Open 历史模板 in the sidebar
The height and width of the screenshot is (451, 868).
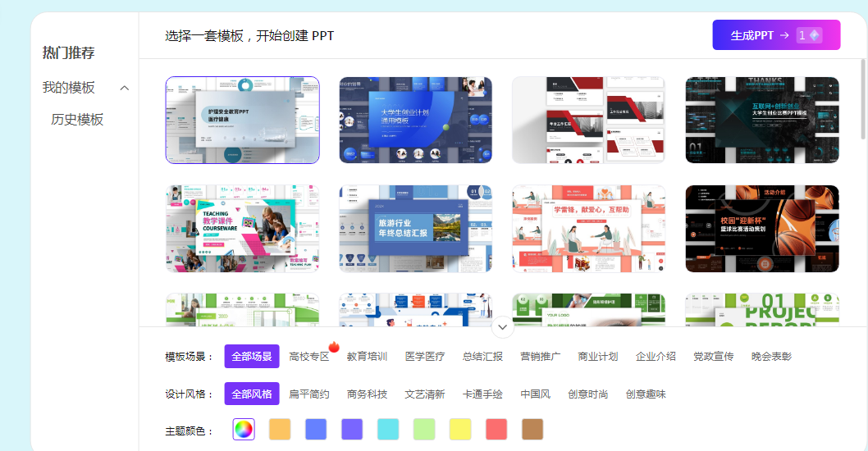point(77,120)
